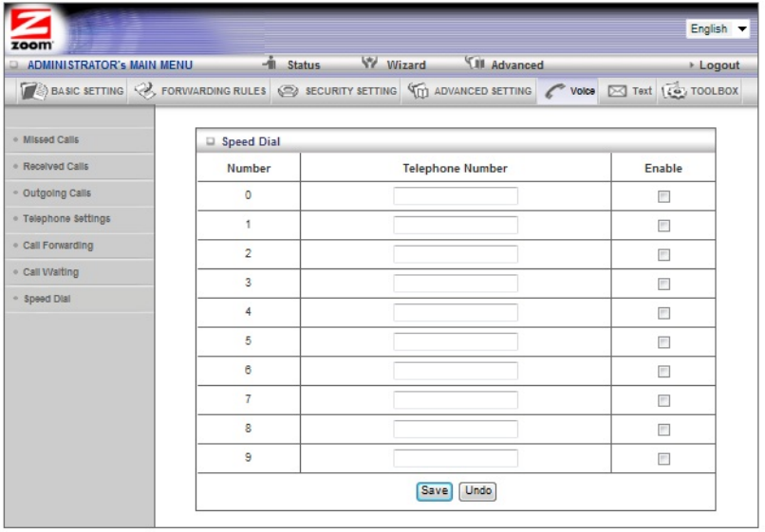Screen dimensions: 765x532
Task: Switch to the Advanced Setting tab
Action: pyautogui.click(x=469, y=91)
